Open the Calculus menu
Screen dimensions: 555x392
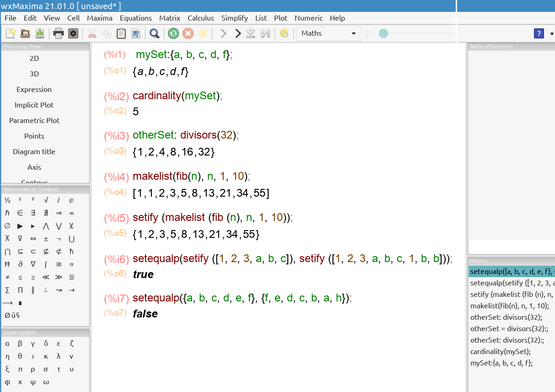(200, 18)
